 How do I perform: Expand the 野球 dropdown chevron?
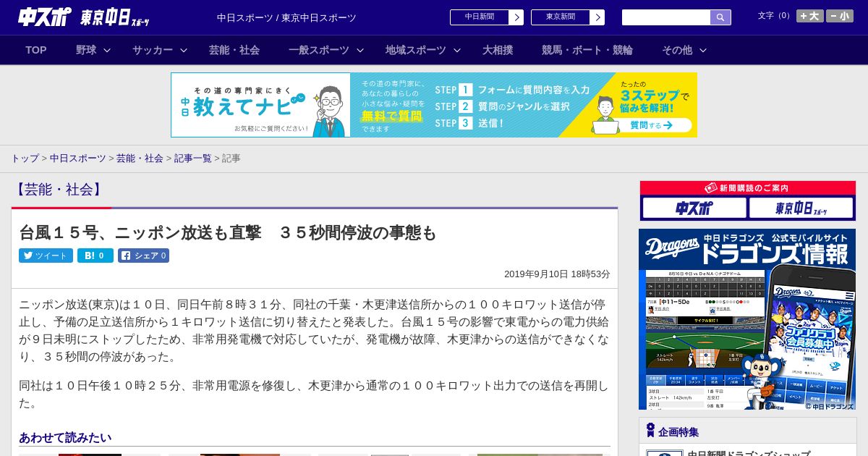tap(107, 50)
